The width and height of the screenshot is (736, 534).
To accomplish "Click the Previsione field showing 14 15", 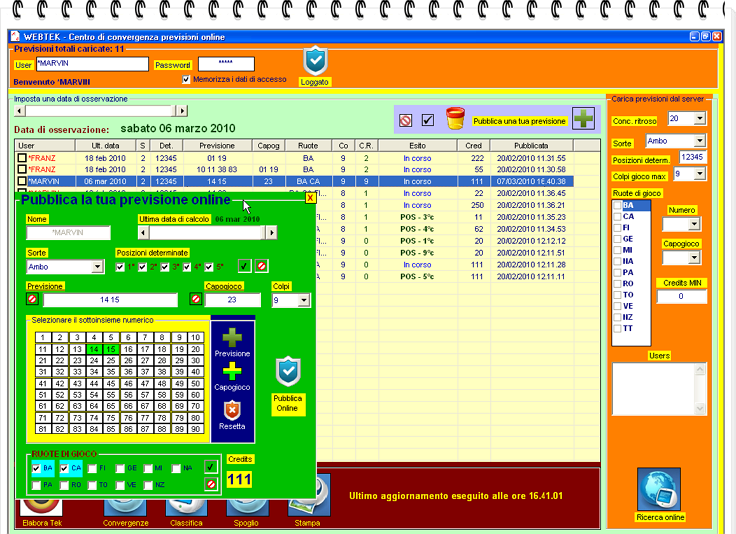I will (110, 299).
